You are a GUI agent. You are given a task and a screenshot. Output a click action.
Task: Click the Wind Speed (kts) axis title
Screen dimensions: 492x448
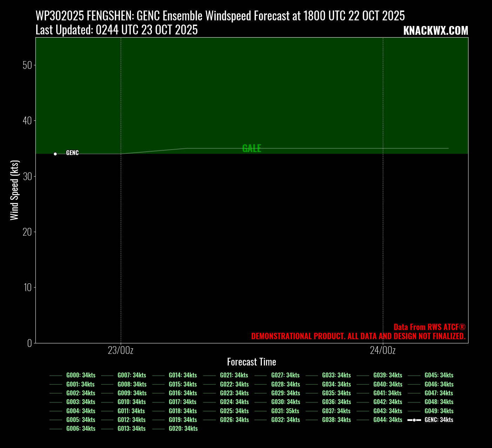(14, 190)
